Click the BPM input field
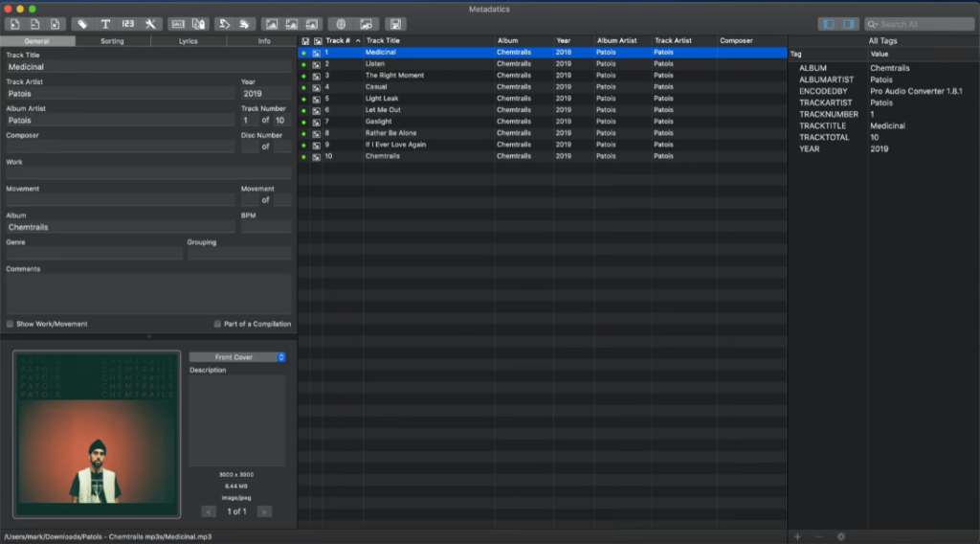This screenshot has height=544, width=980. tap(266, 227)
